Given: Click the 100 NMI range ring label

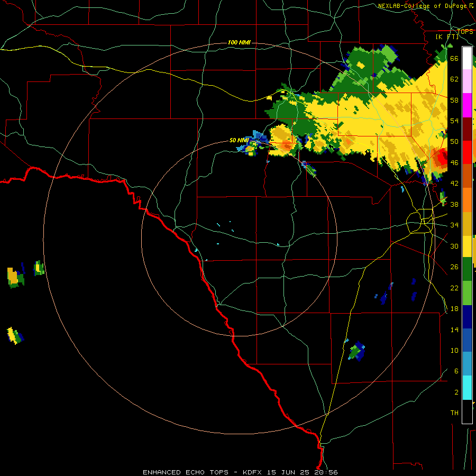Looking at the screenshot, I should point(239,42).
